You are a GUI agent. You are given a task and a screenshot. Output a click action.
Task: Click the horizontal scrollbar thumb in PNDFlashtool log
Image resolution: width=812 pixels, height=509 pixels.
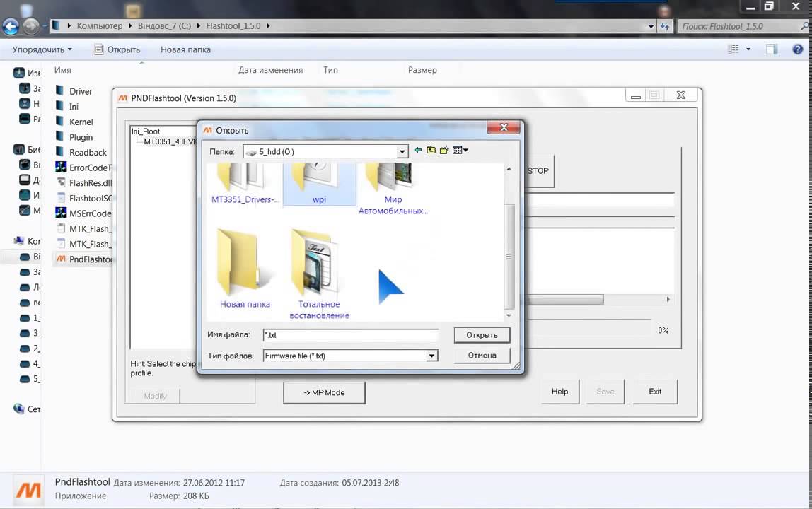[564, 299]
